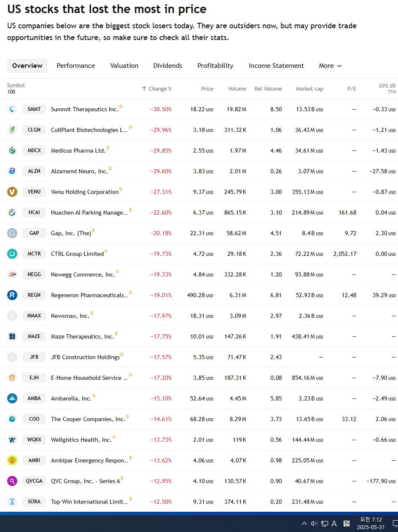Click the Top Win International logo icon
The height and width of the screenshot is (532, 398).
coord(12,502)
